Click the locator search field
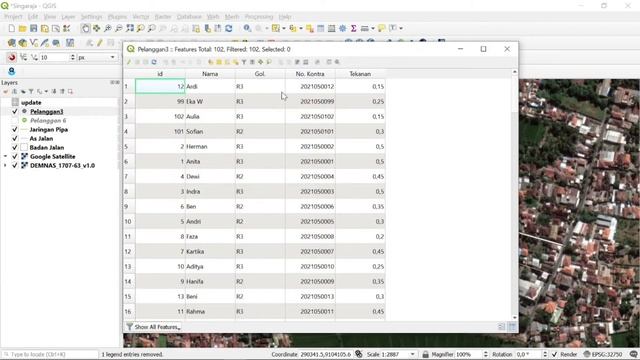 (x=50, y=354)
